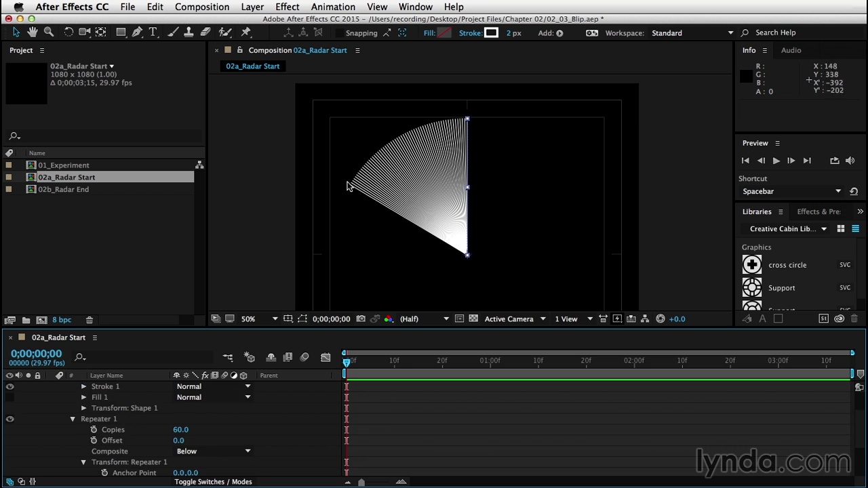Open the Active Camera dropdown
The width and height of the screenshot is (868, 488).
(x=515, y=319)
